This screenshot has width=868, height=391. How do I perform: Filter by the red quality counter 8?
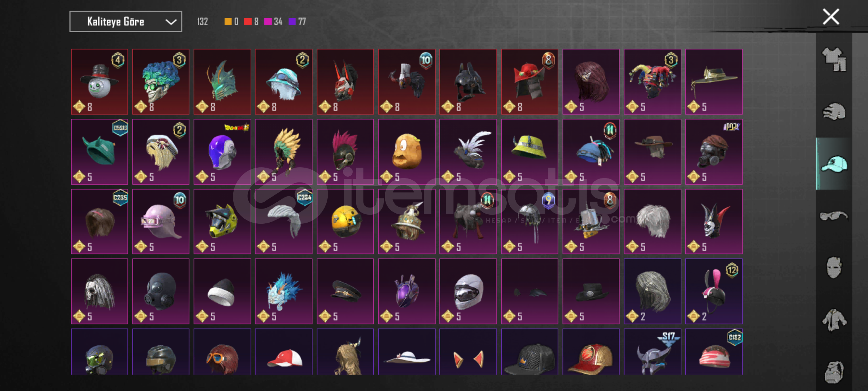coord(251,22)
